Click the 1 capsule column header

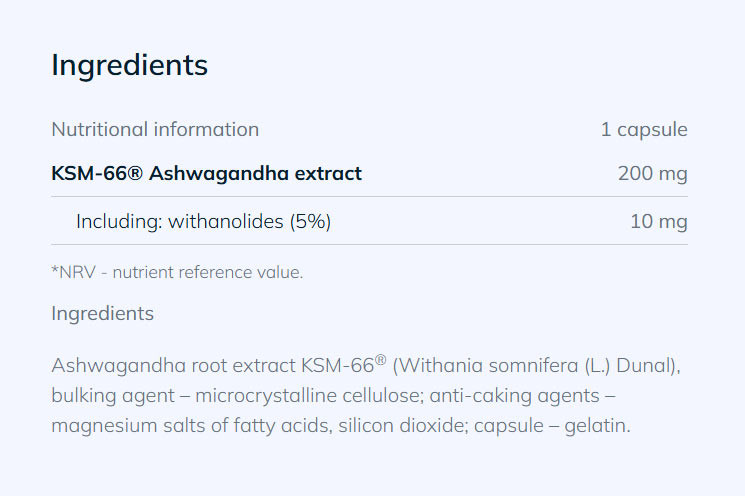(644, 129)
